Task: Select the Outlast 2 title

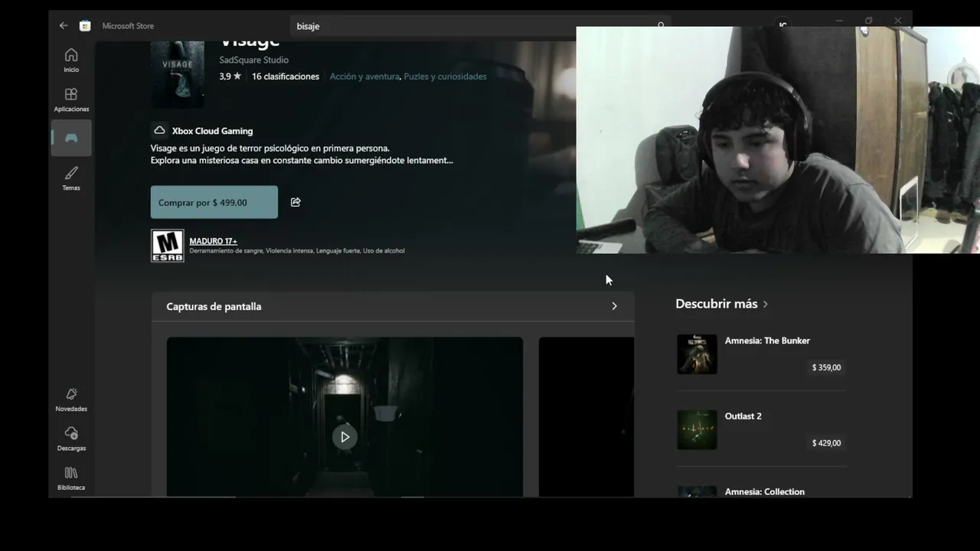Action: coord(743,416)
